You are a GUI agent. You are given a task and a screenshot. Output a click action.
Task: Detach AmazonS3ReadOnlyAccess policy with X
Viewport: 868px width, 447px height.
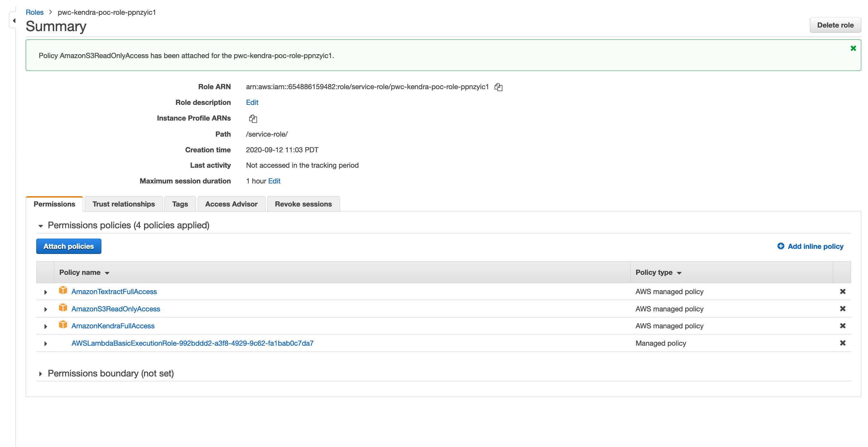842,308
